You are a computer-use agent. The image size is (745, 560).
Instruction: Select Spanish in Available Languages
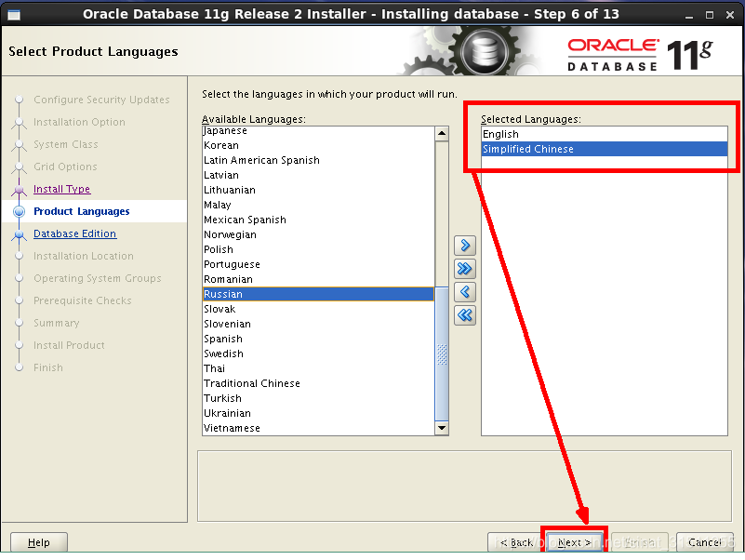[x=318, y=339]
